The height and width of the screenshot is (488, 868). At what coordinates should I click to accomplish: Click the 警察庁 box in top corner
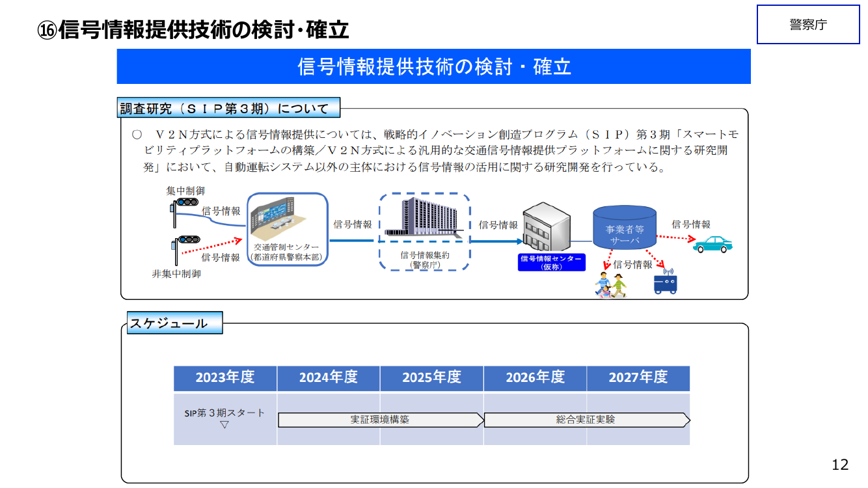point(808,25)
